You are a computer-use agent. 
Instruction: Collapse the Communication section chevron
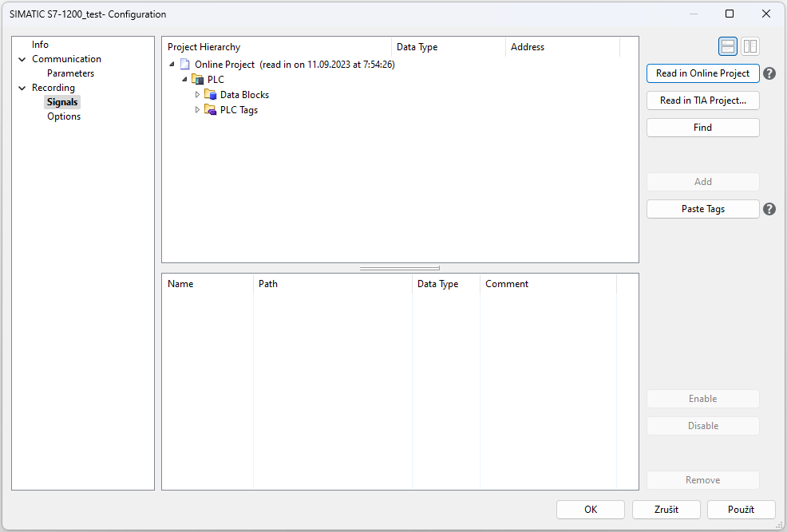tap(22, 59)
